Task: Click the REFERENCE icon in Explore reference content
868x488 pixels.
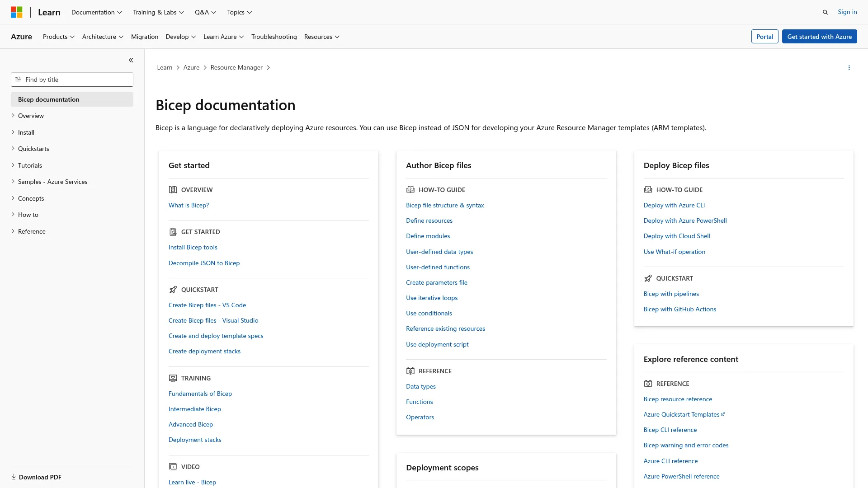Action: point(648,384)
